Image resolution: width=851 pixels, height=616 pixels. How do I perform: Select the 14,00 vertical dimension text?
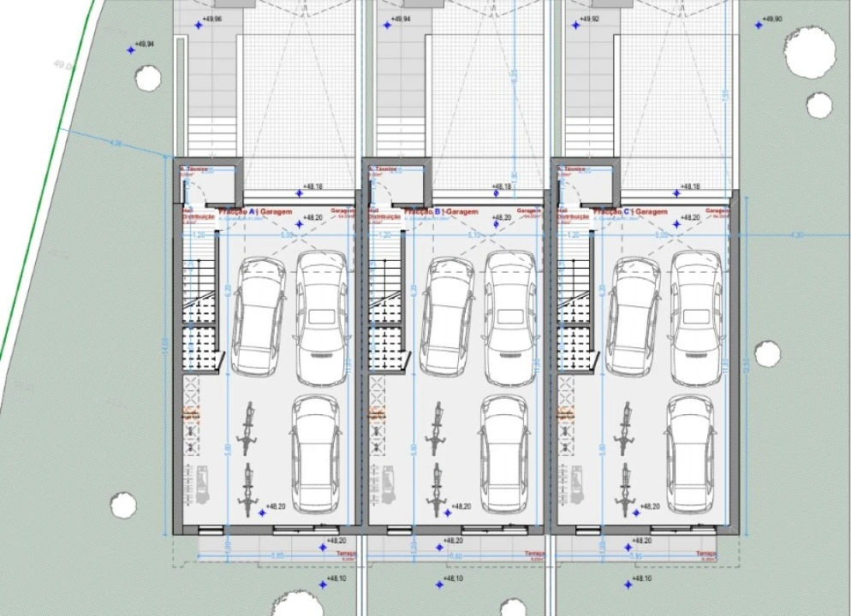coord(164,342)
